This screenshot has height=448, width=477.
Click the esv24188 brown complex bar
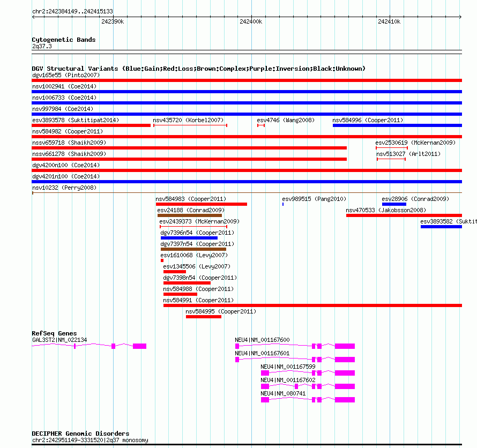[190, 215]
